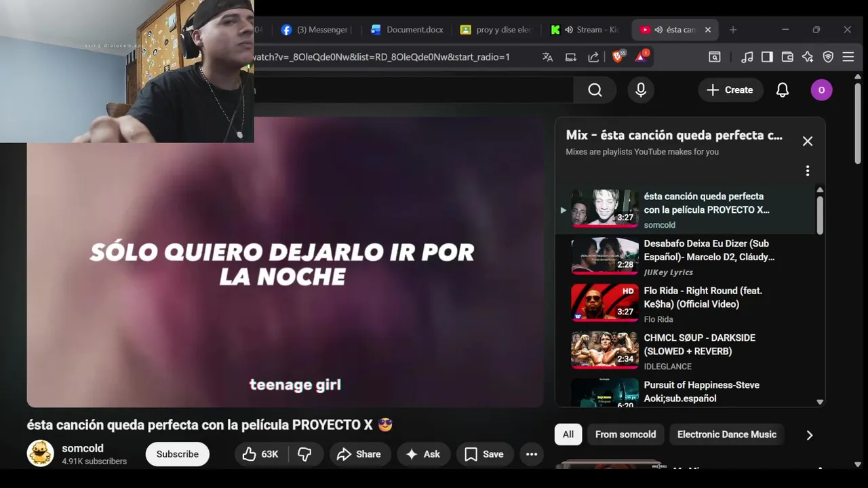The height and width of the screenshot is (488, 868).
Task: Play Flo Rida Right Round thumbnail
Action: point(605,302)
